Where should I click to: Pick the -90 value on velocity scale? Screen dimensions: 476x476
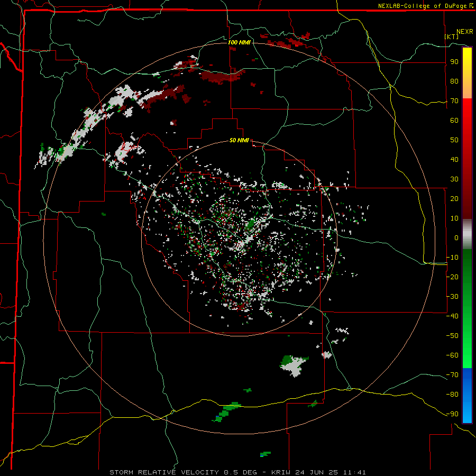[x=452, y=414]
